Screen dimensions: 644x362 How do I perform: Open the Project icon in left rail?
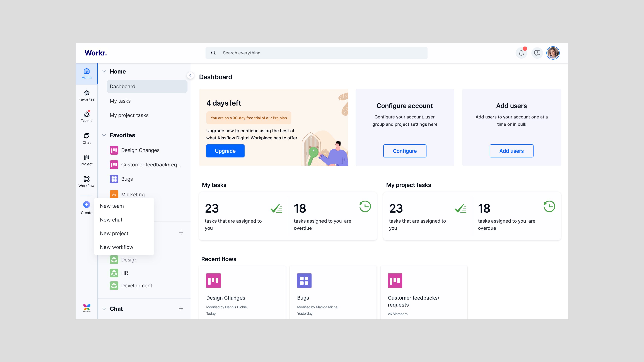click(x=87, y=157)
